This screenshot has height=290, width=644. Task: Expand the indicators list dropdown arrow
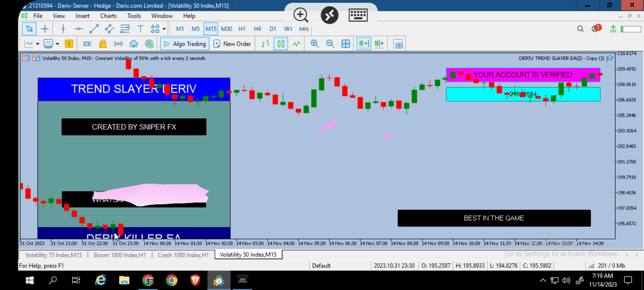[58, 44]
